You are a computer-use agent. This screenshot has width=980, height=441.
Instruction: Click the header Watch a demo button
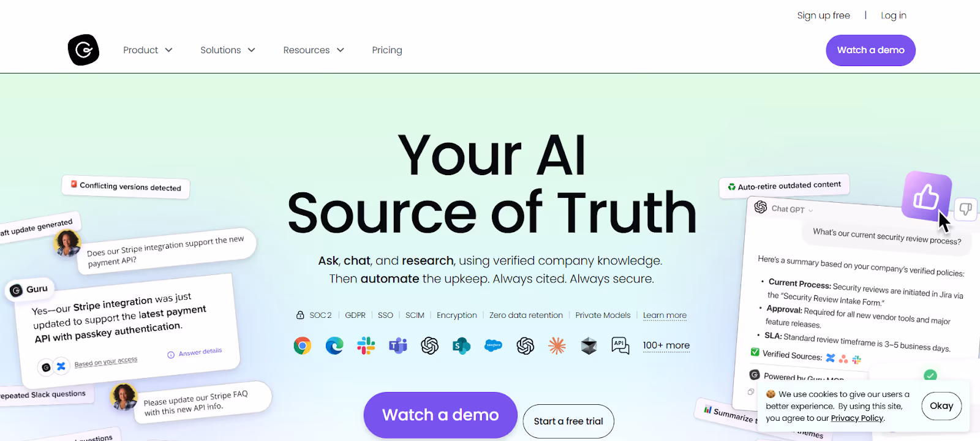870,50
